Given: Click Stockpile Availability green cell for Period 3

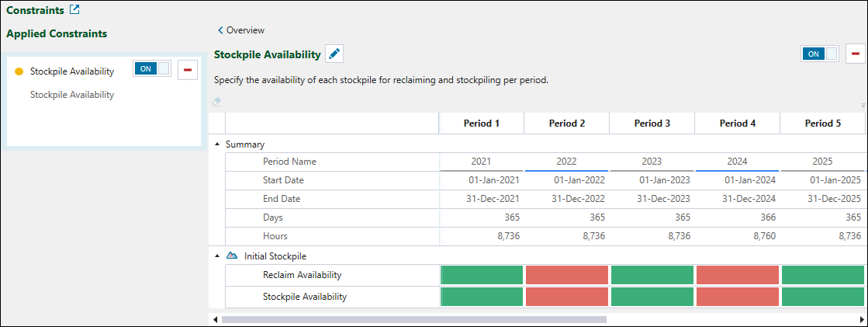Looking at the screenshot, I should [x=652, y=296].
